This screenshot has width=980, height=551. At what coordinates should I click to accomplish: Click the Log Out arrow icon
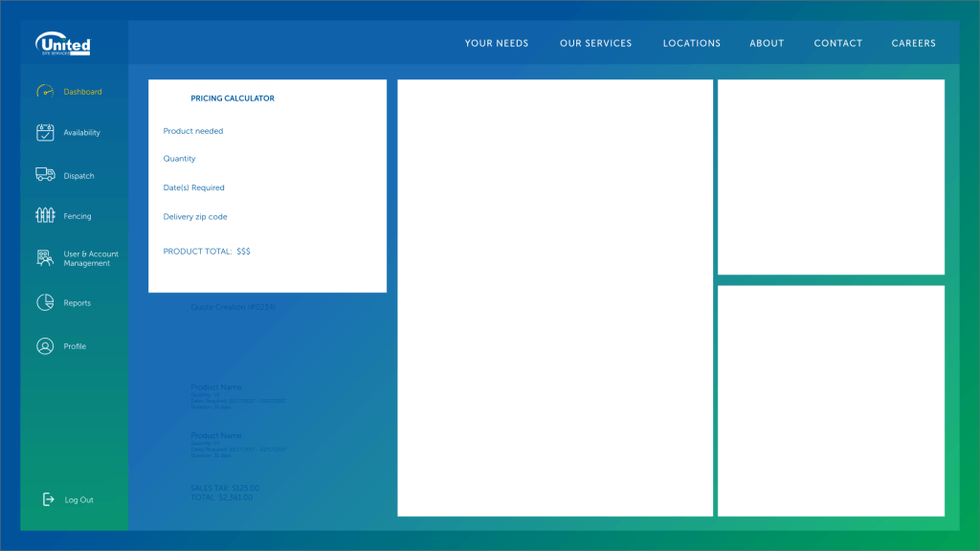[48, 499]
